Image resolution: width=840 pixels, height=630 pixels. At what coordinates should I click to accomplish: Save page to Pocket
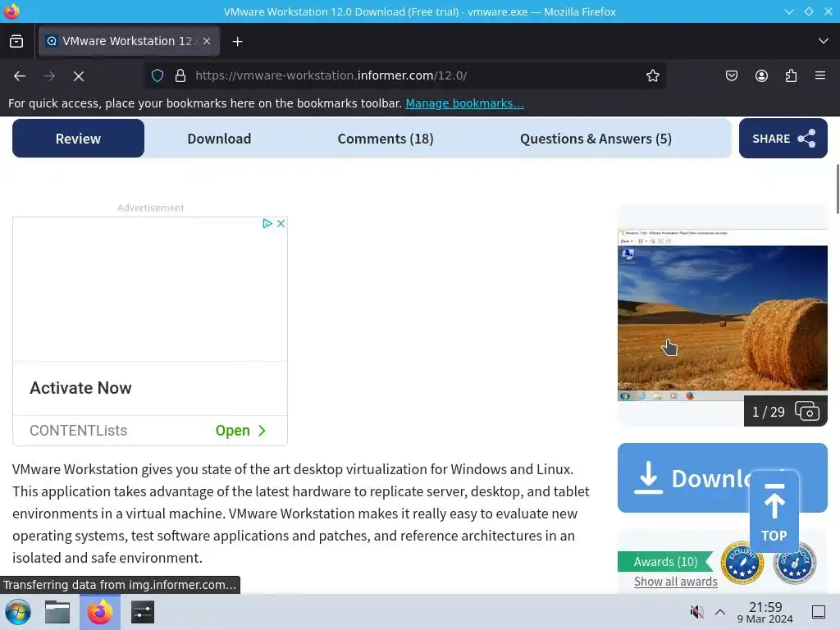pos(732,76)
